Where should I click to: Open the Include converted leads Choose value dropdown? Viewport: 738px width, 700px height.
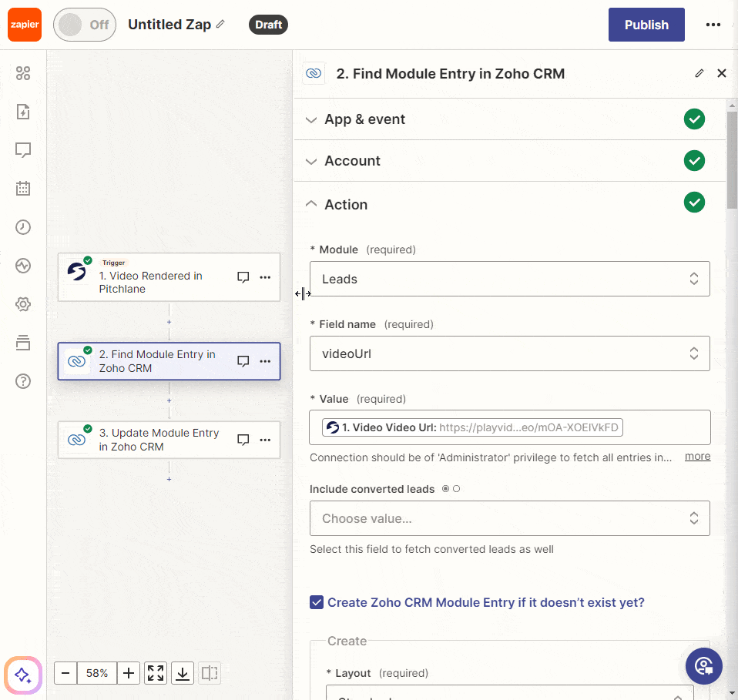(x=510, y=518)
